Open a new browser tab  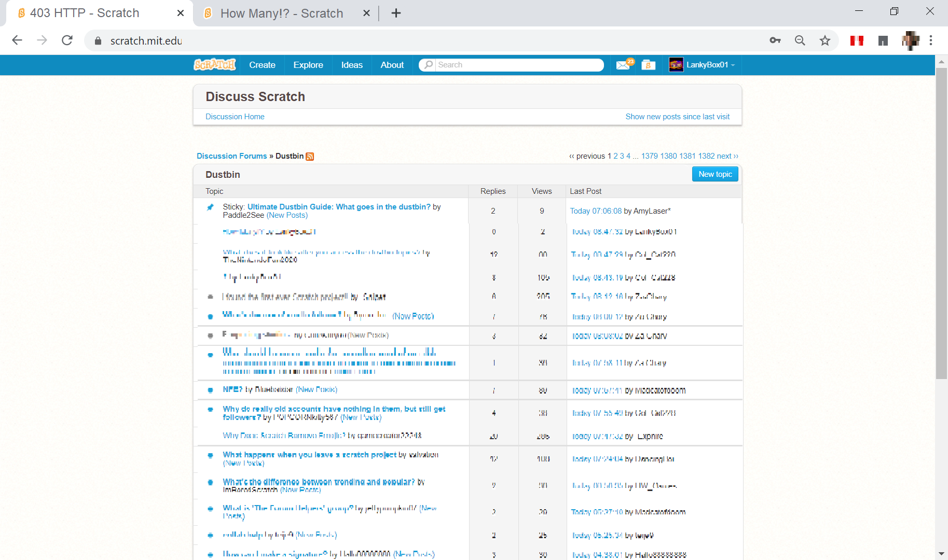(396, 13)
